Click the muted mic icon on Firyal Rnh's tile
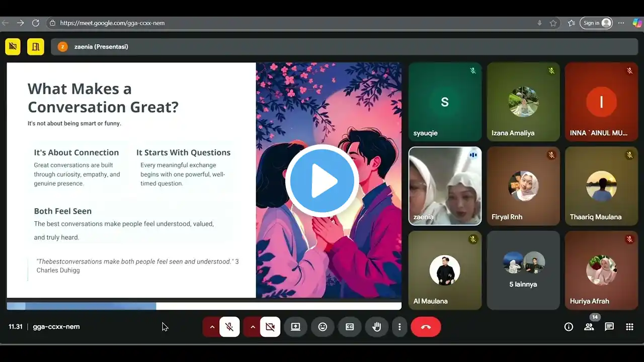The height and width of the screenshot is (362, 644). click(x=551, y=155)
